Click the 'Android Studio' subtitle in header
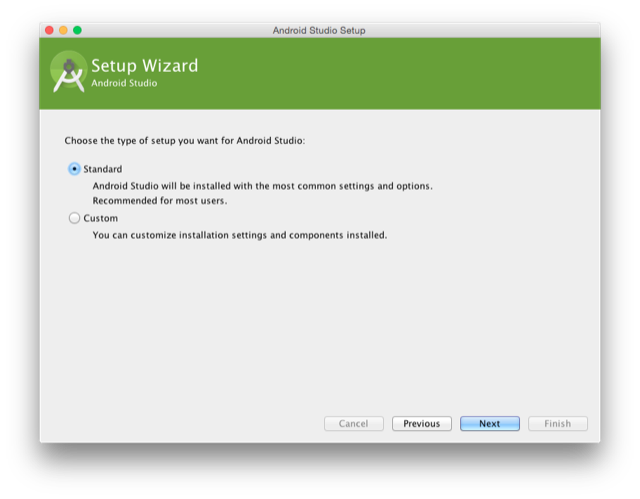 tap(124, 84)
